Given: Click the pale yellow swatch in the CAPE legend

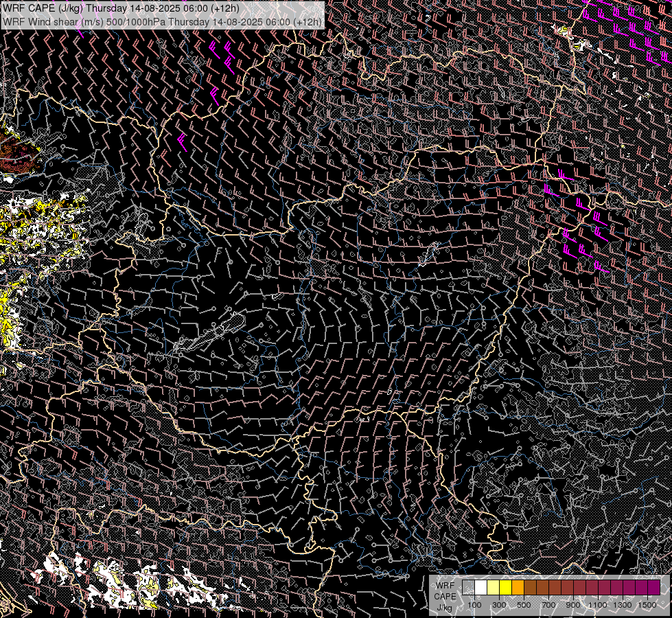Looking at the screenshot, I should pos(494,588).
